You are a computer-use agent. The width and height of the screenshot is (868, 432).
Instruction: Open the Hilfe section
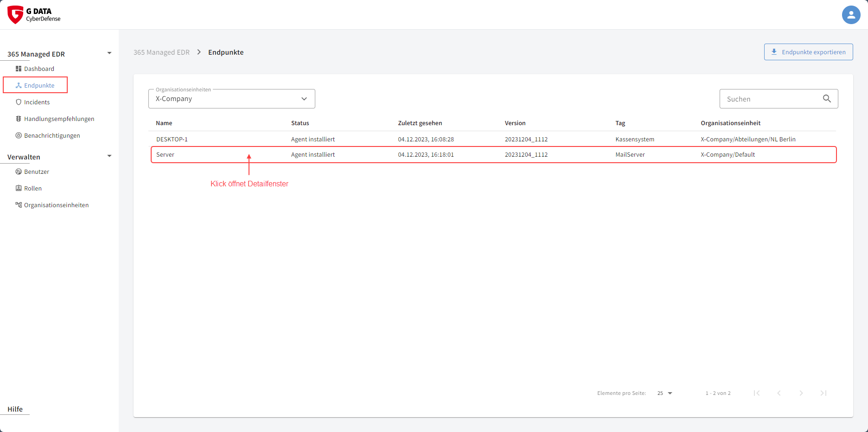point(15,409)
